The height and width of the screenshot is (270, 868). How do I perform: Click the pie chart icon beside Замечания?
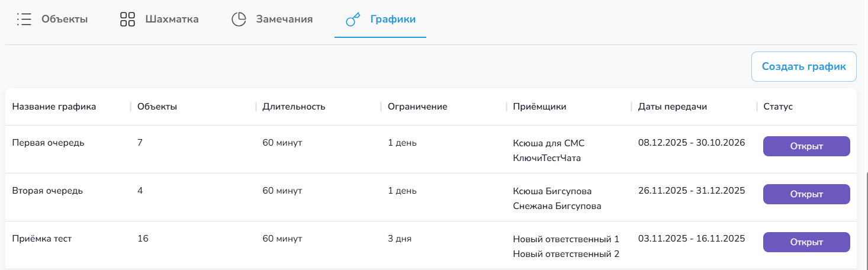pos(238,19)
